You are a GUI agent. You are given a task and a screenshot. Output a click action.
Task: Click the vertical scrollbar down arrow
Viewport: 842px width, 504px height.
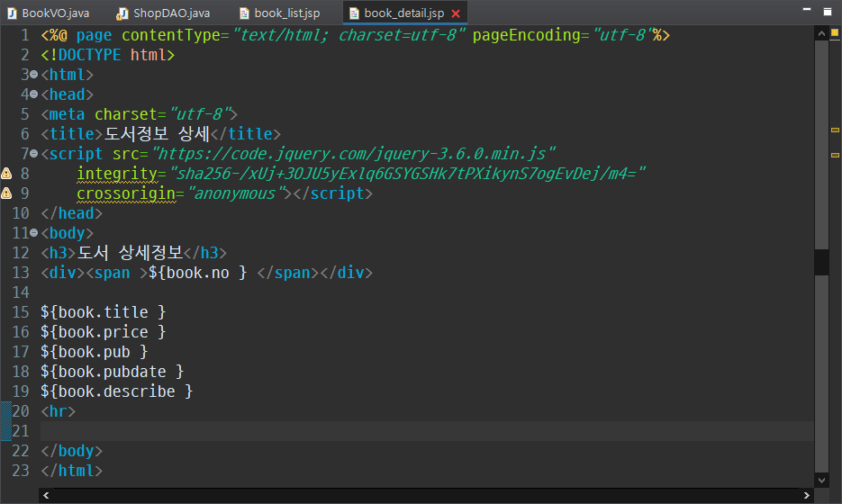[821, 480]
